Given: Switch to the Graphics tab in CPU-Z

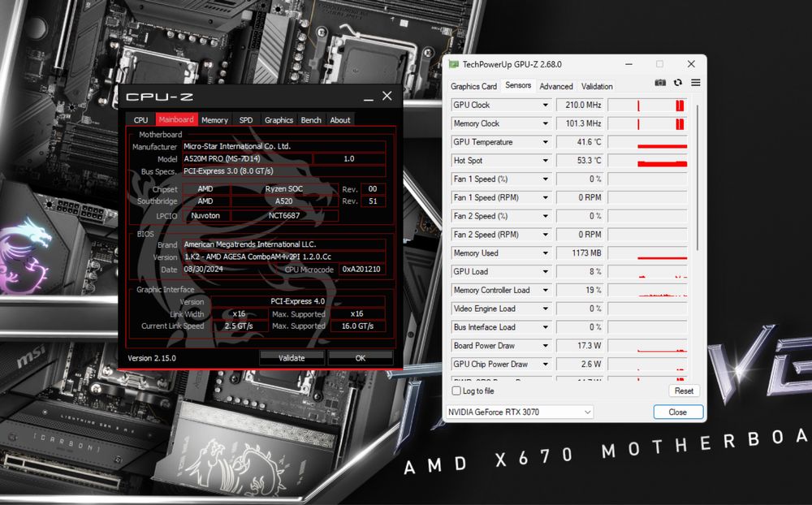Looking at the screenshot, I should click(x=279, y=119).
